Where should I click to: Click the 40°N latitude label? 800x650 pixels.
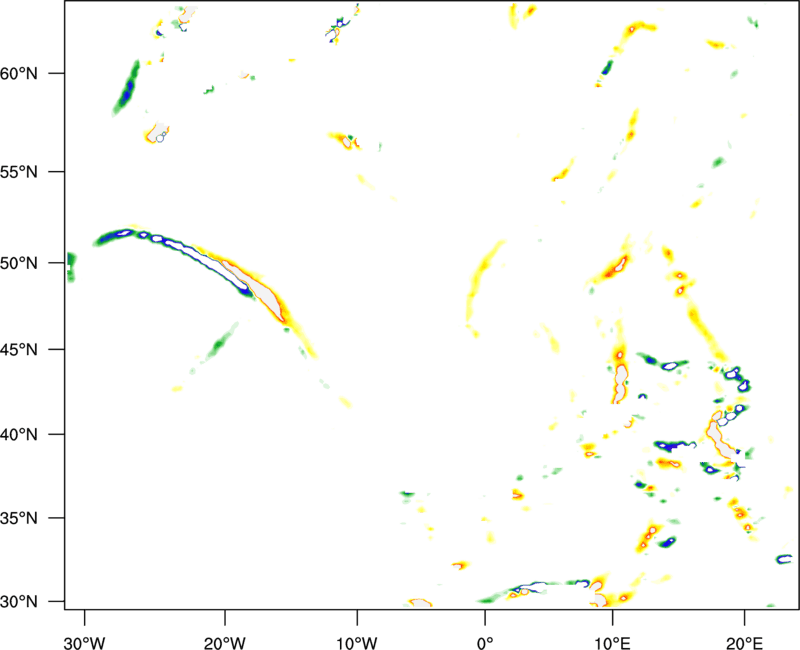click(x=19, y=435)
